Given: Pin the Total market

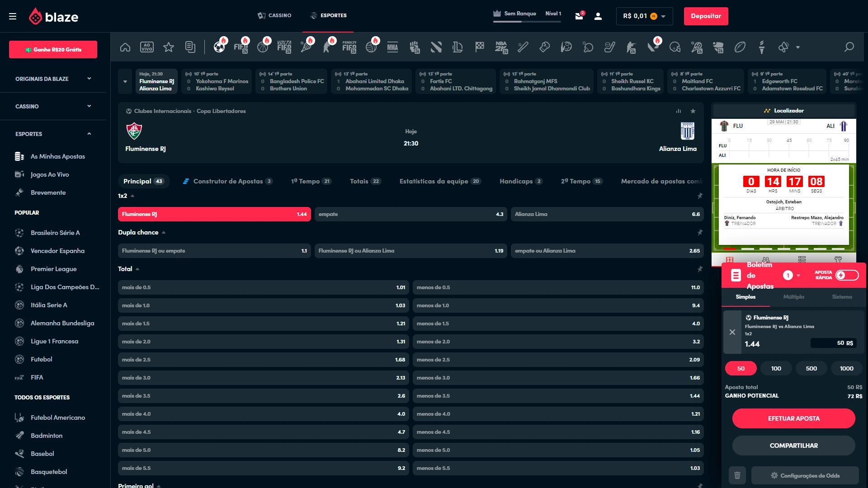Looking at the screenshot, I should [700, 269].
